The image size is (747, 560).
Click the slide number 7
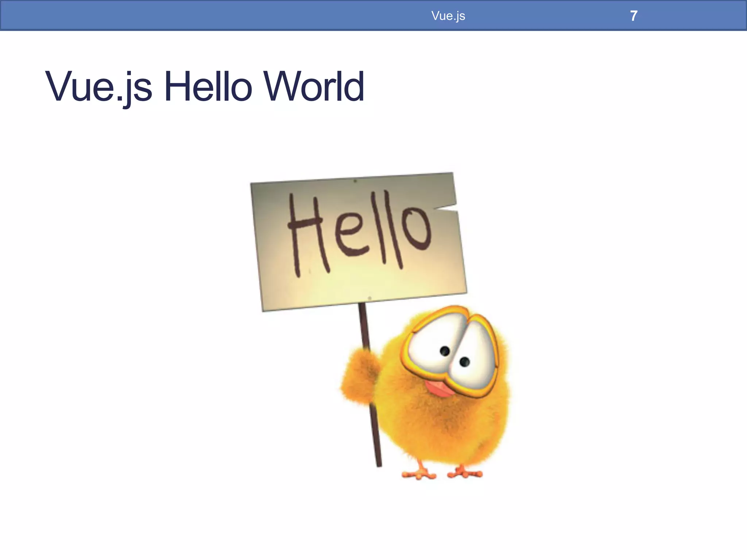click(x=634, y=16)
